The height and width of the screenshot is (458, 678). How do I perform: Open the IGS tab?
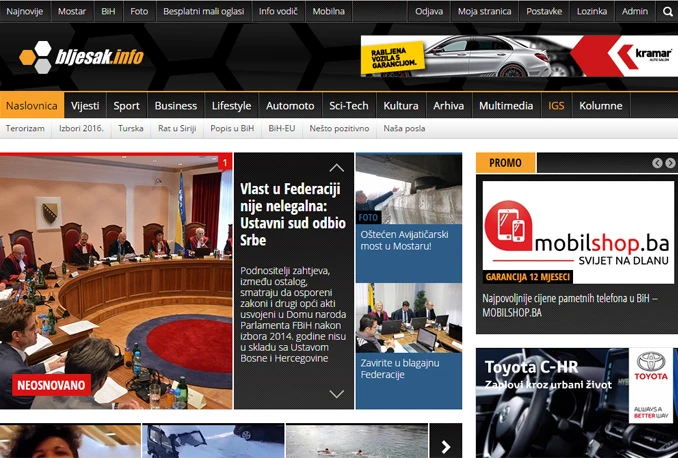pos(556,106)
